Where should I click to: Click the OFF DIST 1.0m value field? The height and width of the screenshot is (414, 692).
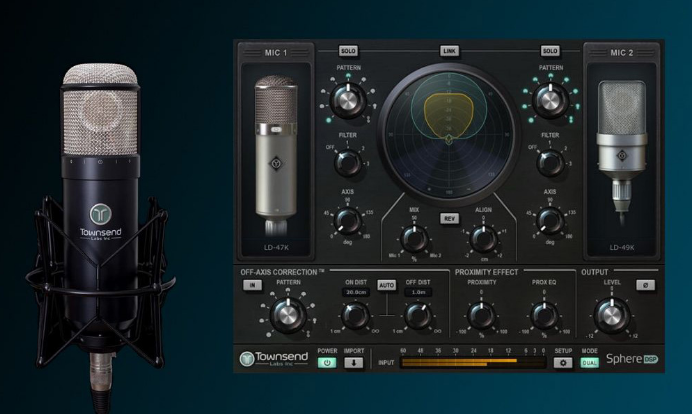[418, 292]
